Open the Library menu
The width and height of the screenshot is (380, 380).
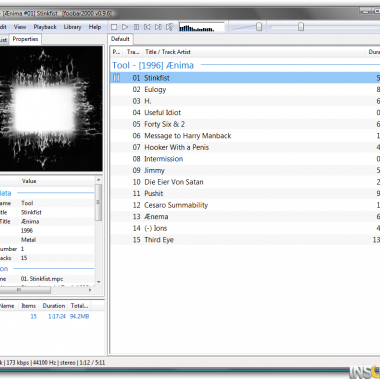coord(72,27)
